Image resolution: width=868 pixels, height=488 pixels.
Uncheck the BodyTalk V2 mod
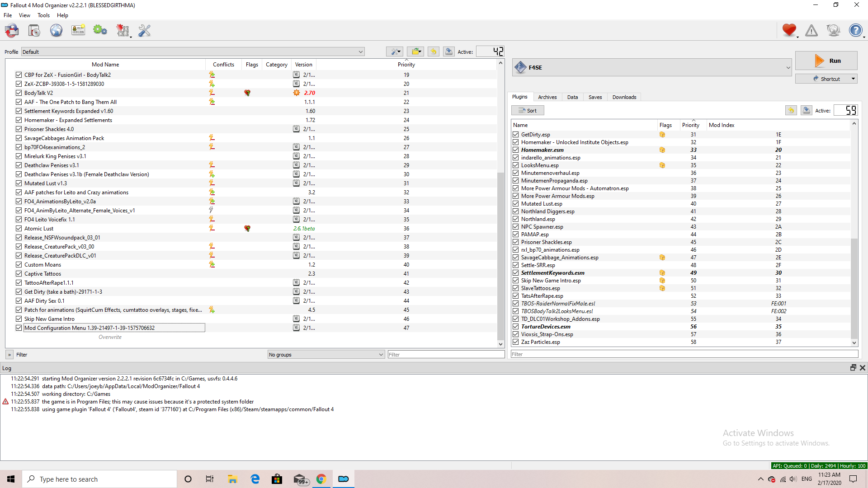coord(19,93)
